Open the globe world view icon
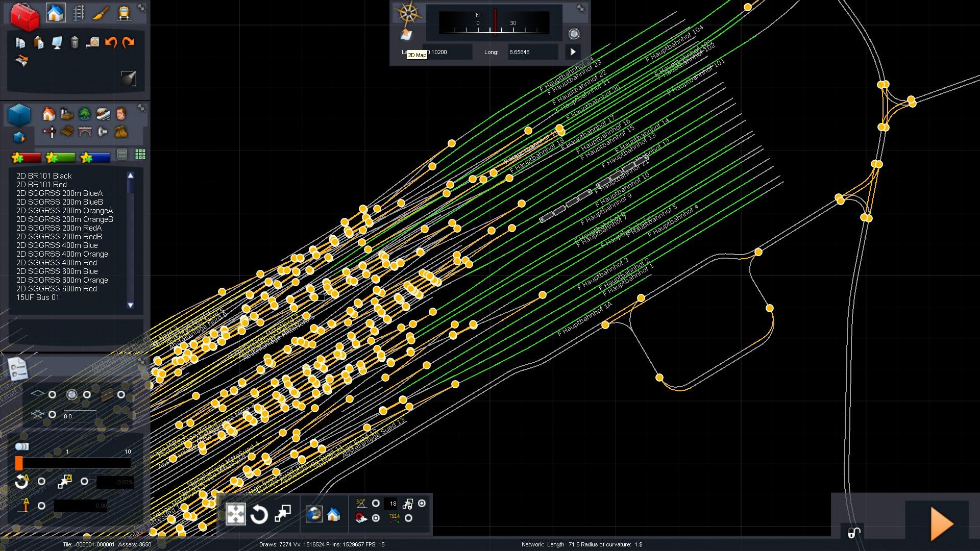 click(314, 514)
